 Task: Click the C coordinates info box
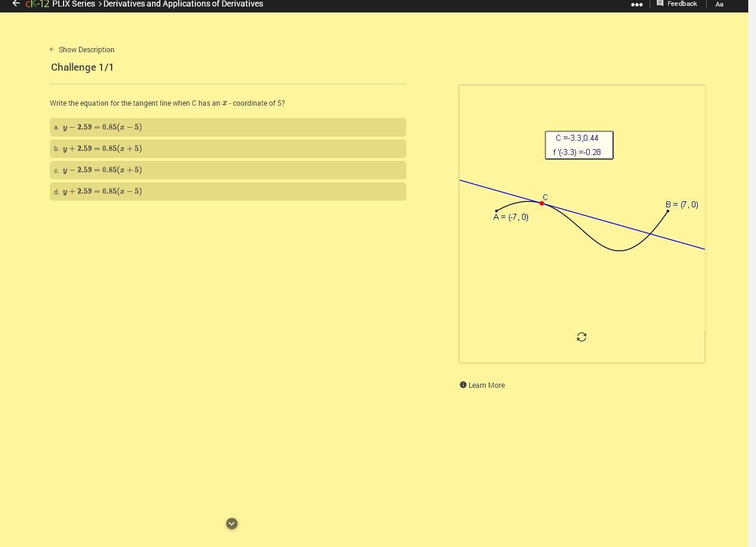tap(579, 145)
